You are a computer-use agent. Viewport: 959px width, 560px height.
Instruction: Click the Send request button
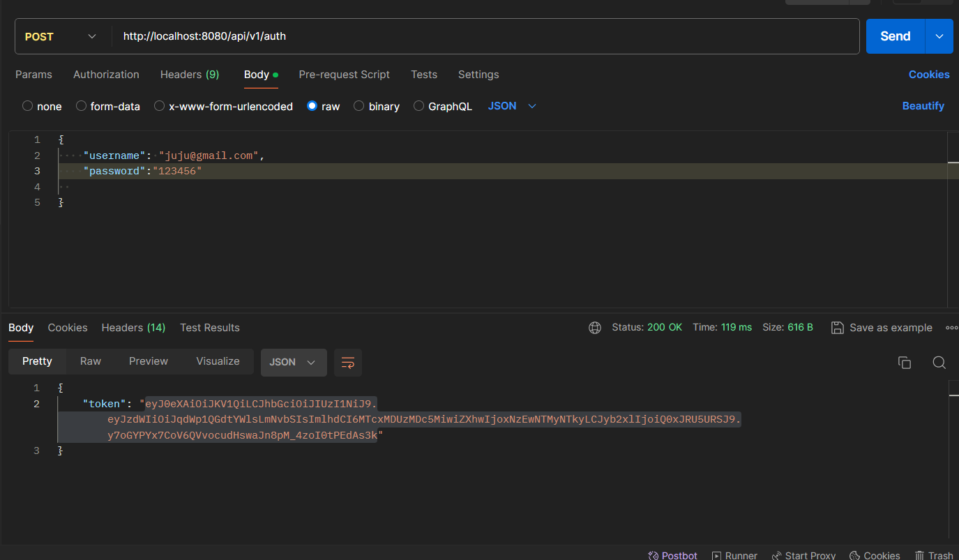click(895, 36)
